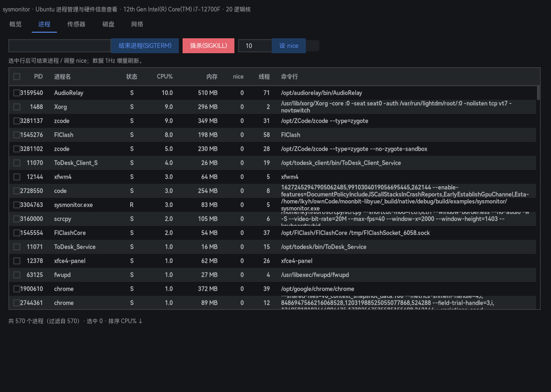The height and width of the screenshot is (392, 551).
Task: Click the PID 3304763 cell
Action: pos(32,205)
